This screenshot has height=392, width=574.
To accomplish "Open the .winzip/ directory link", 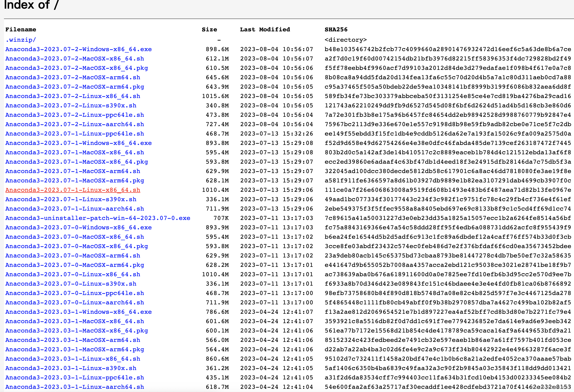I will pos(21,40).
